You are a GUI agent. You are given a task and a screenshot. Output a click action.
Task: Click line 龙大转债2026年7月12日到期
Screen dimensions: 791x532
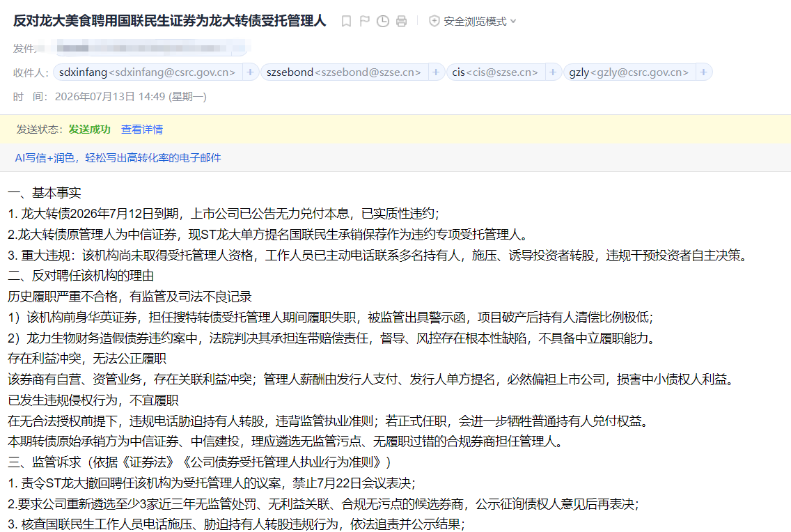pyautogui.click(x=224, y=213)
